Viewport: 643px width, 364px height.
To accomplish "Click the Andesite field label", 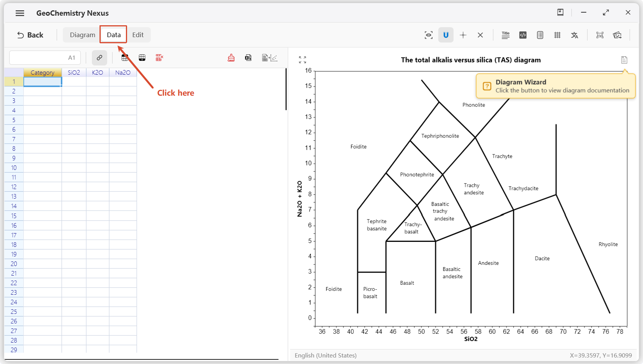I will (x=488, y=263).
